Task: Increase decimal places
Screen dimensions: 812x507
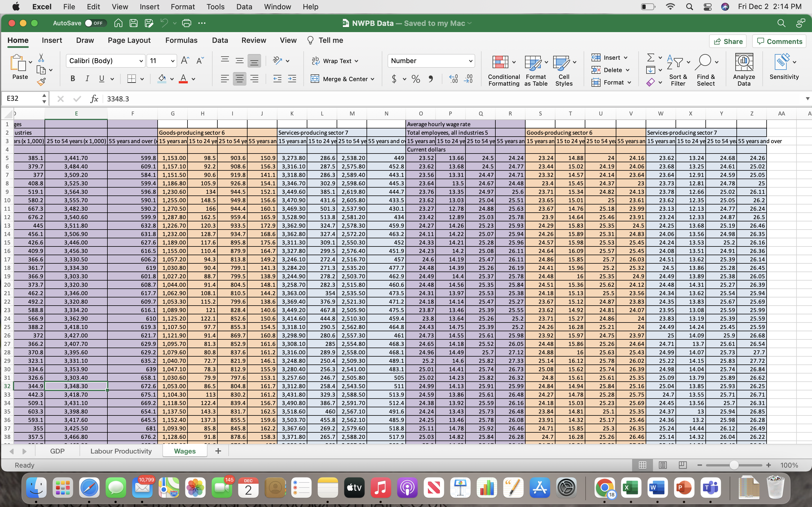Action: tap(453, 79)
